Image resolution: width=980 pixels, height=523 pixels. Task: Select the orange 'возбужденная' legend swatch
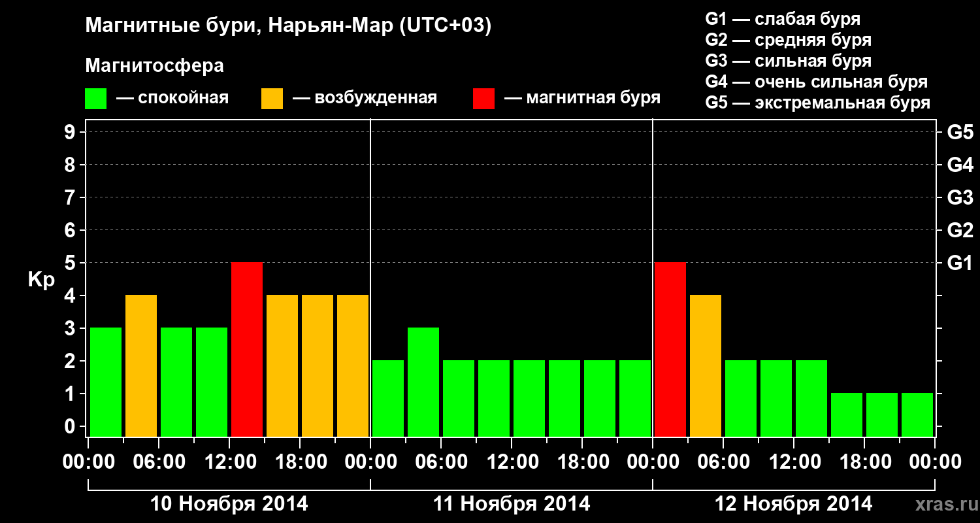pos(272,99)
